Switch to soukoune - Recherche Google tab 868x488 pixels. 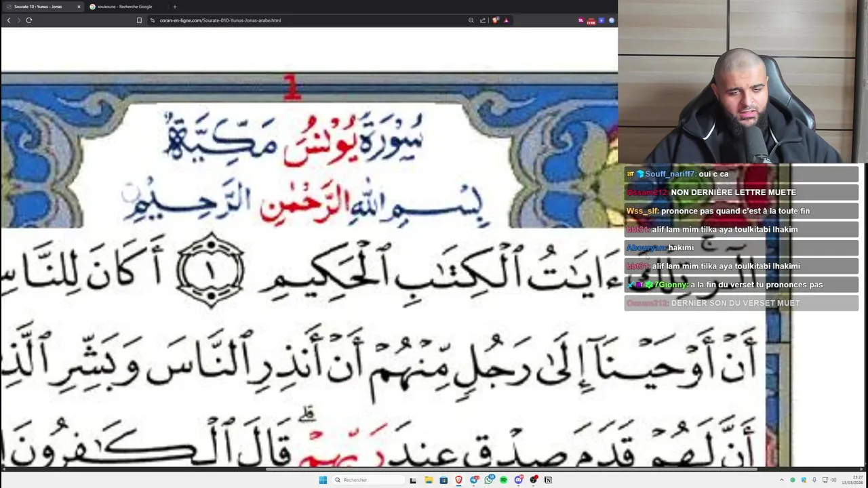point(125,7)
